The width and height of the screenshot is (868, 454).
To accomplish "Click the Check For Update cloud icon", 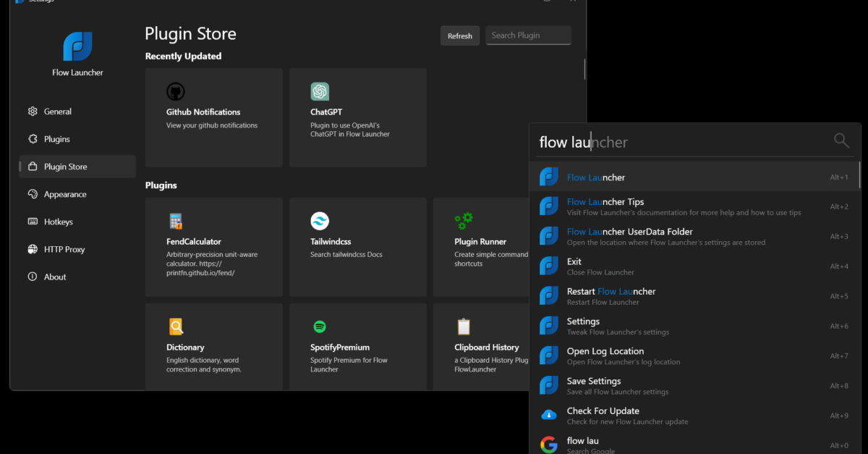I will tap(548, 415).
